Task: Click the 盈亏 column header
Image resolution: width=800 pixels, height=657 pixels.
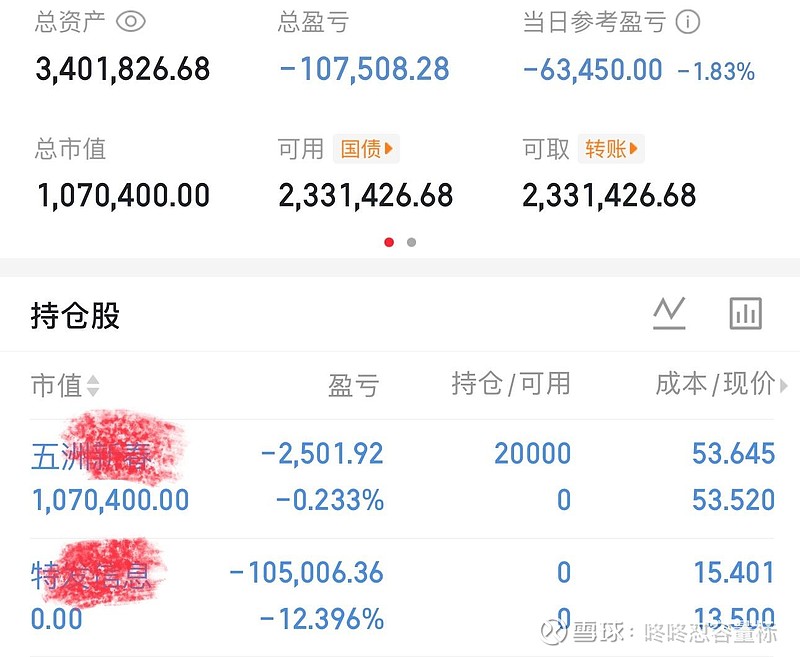Action: pyautogui.click(x=353, y=385)
